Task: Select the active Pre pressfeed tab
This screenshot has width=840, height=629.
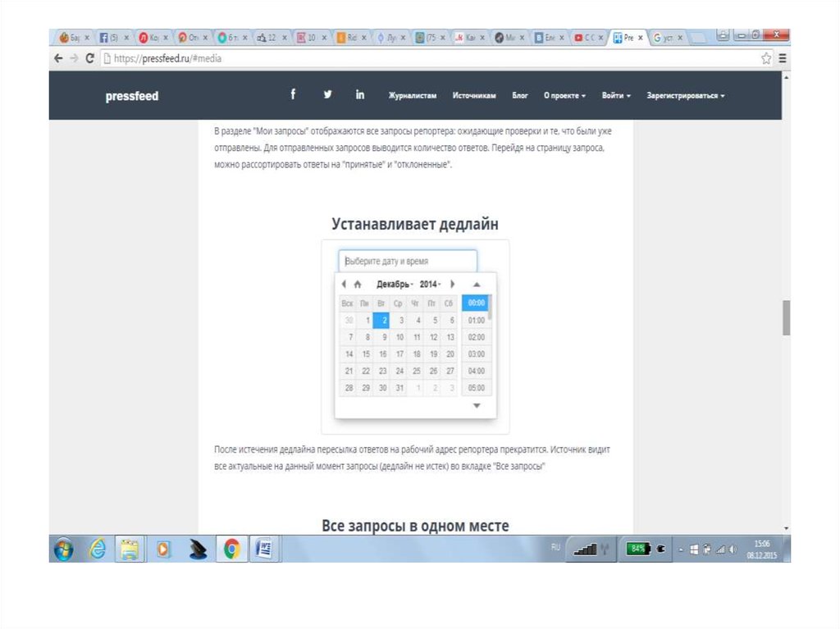Action: tap(628, 38)
